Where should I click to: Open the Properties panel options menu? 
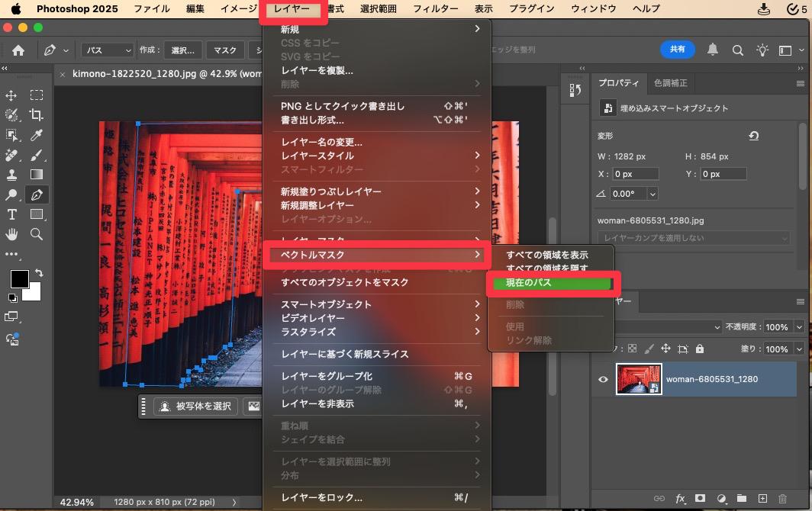tap(800, 83)
